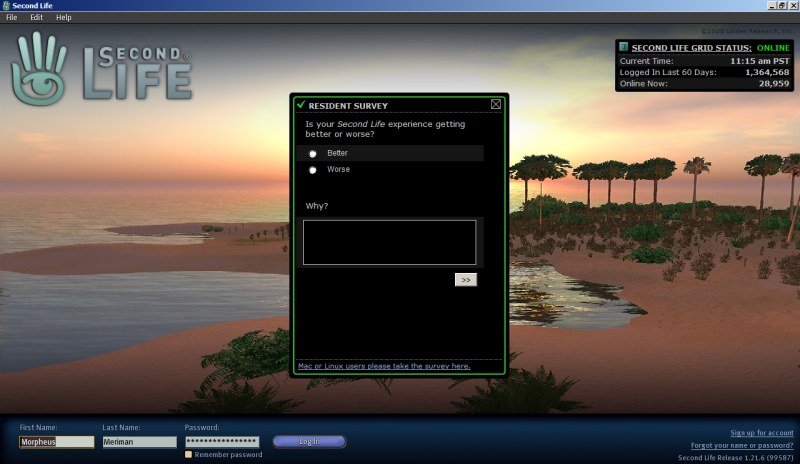Click the grid status icon

pyautogui.click(x=623, y=47)
